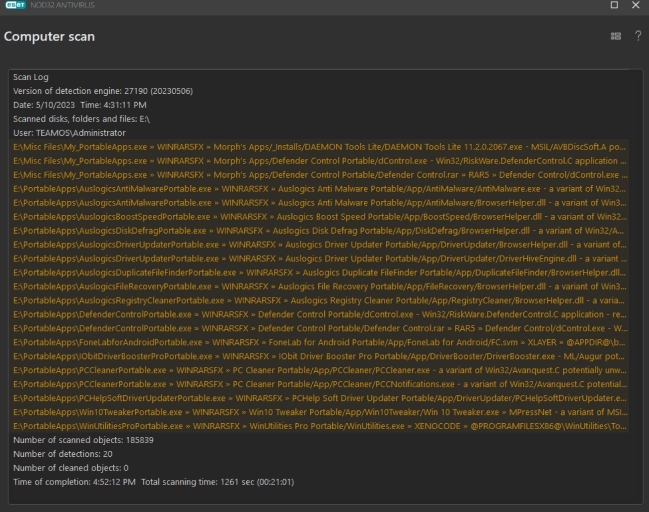The image size is (649, 512).
Task: Select the Morph's Apps dControl.exe RiskWare row
Action: tap(320, 161)
